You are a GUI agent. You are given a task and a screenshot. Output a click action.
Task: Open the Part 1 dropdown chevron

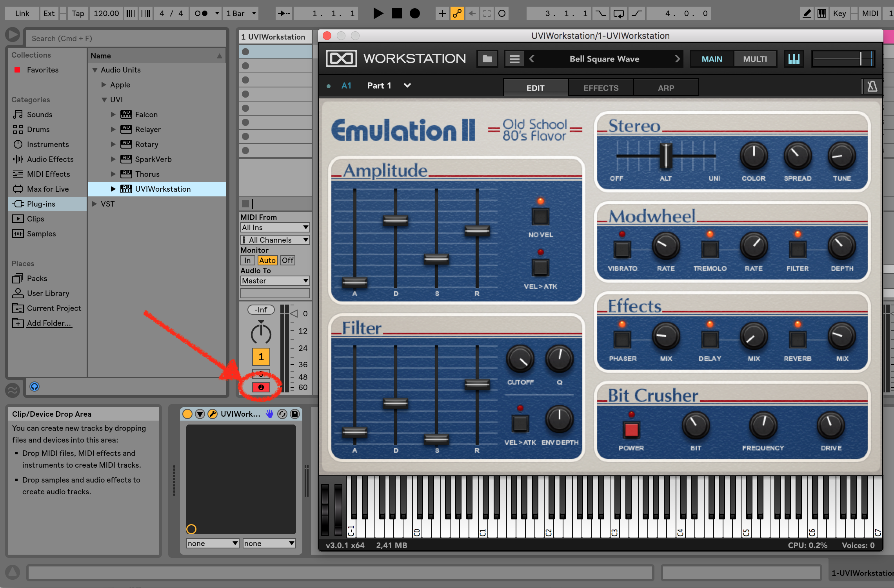pos(407,85)
